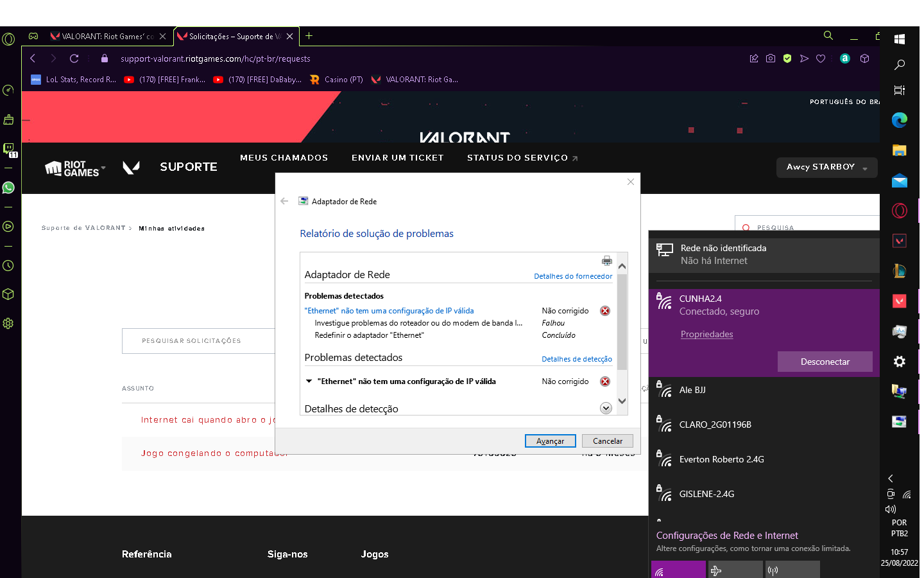Go back in the browser
Viewport: 924px width, 578px height.
[x=33, y=58]
